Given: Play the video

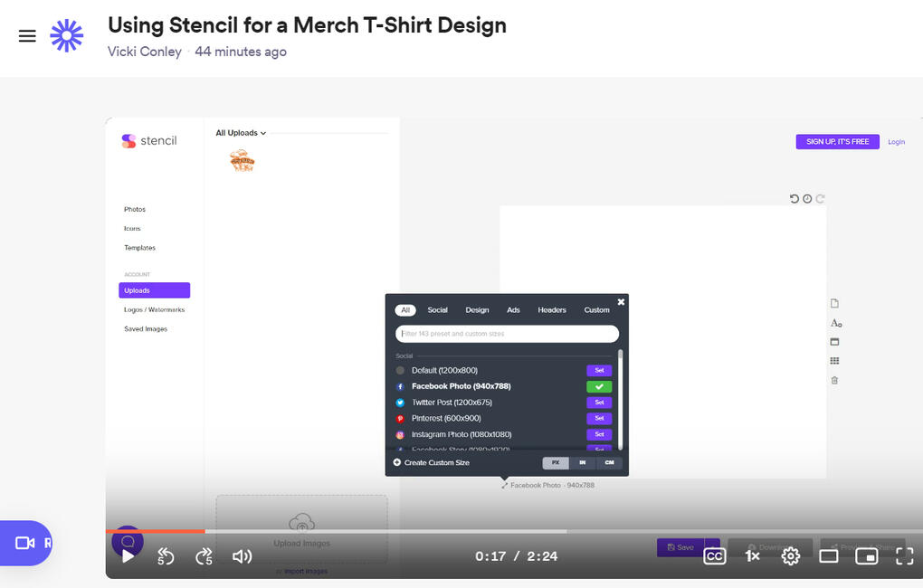Looking at the screenshot, I should [128, 556].
